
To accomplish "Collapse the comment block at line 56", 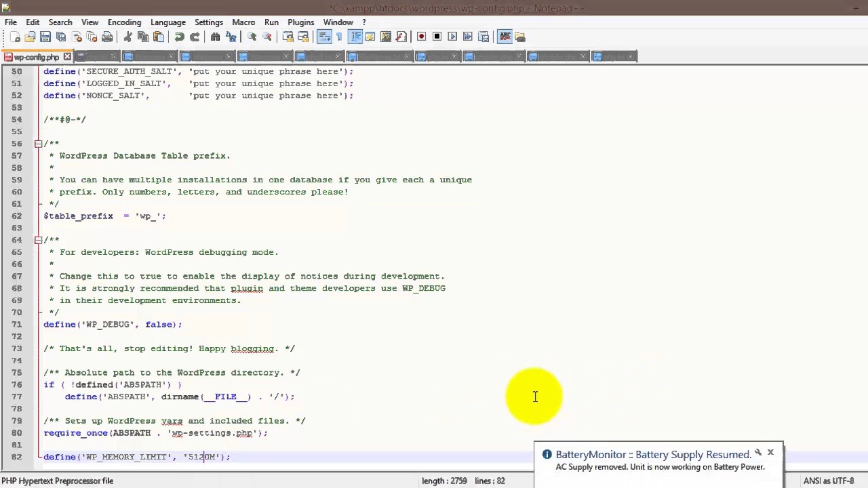I will [38, 144].
